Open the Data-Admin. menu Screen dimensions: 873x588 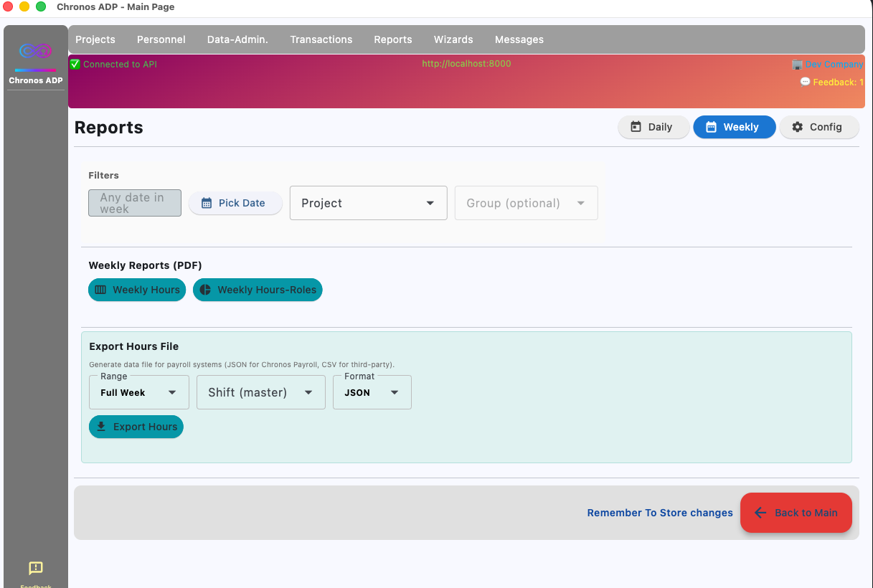click(x=237, y=39)
